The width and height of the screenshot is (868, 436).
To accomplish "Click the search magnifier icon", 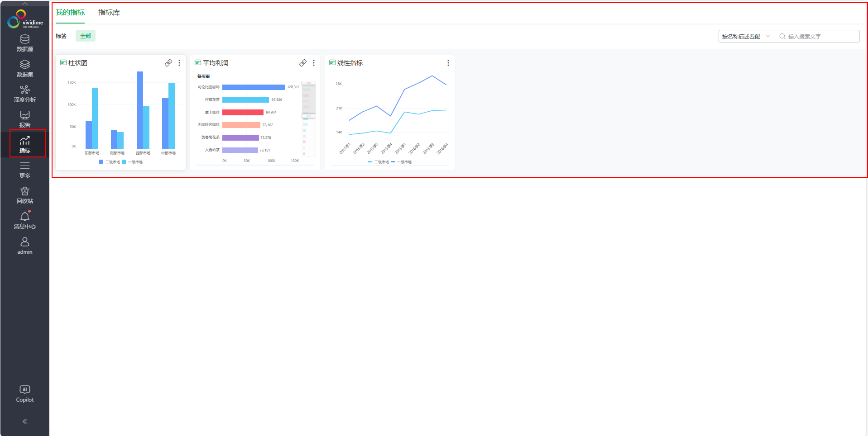I will click(782, 36).
